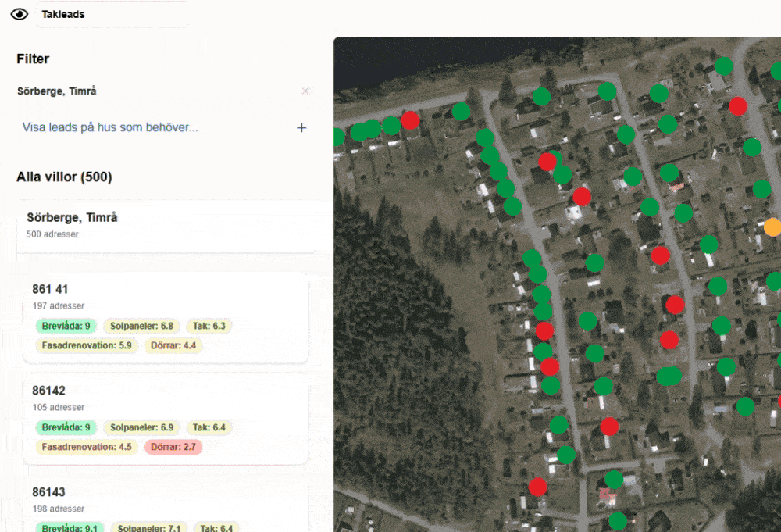This screenshot has height=532, width=781.
Task: Remove the Sörberge, Timrå filter
Action: (305, 91)
